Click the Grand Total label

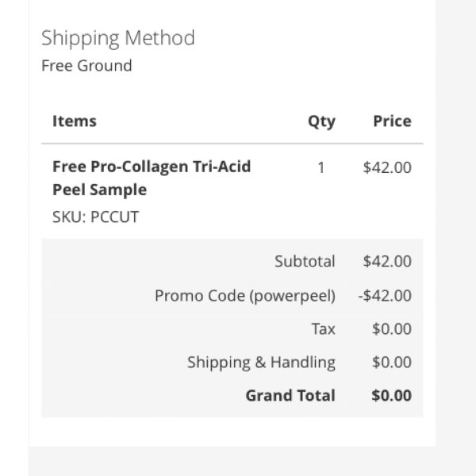(290, 396)
